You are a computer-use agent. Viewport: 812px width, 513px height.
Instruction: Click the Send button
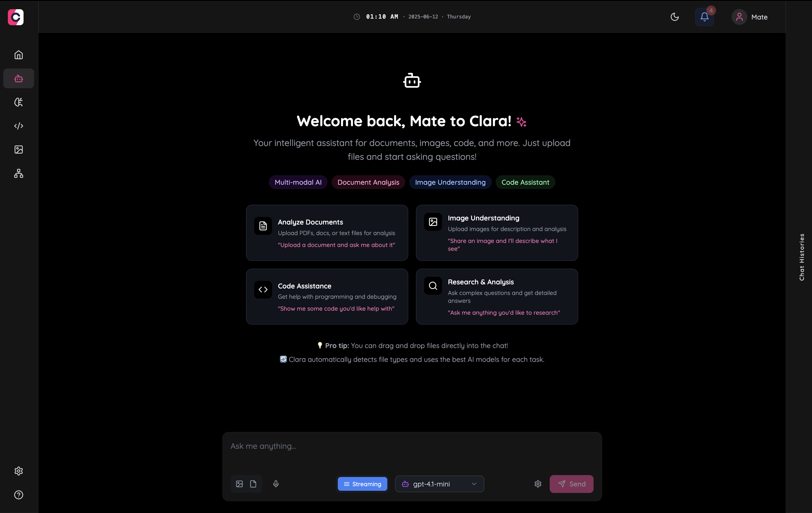point(571,484)
